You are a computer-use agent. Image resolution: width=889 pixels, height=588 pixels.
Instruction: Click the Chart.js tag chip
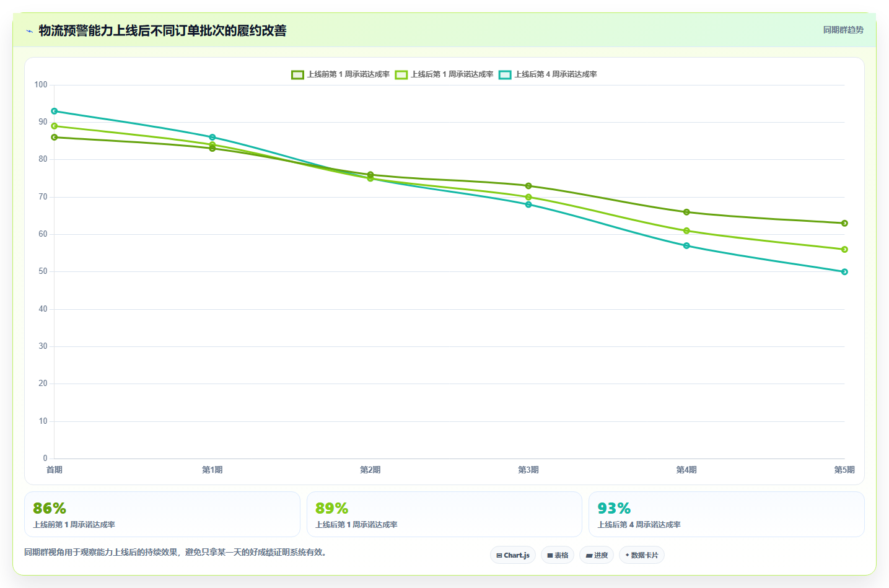[x=513, y=555]
